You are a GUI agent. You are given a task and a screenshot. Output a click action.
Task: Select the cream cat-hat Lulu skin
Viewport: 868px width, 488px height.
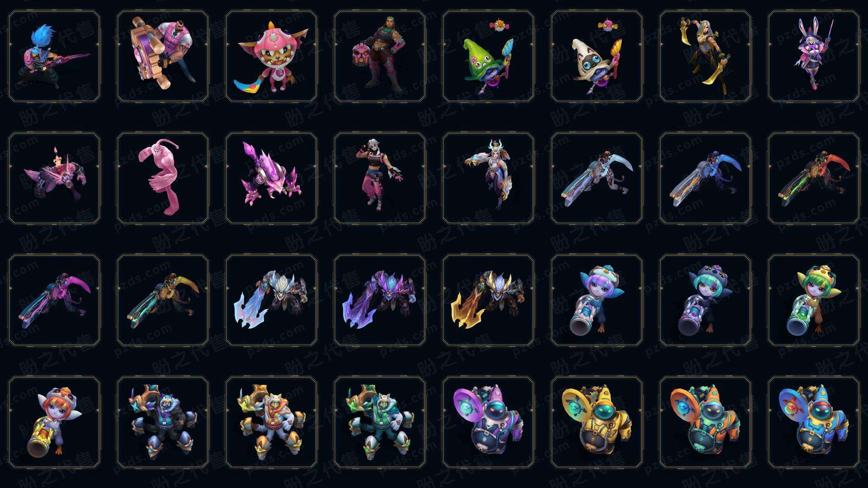[597, 56]
